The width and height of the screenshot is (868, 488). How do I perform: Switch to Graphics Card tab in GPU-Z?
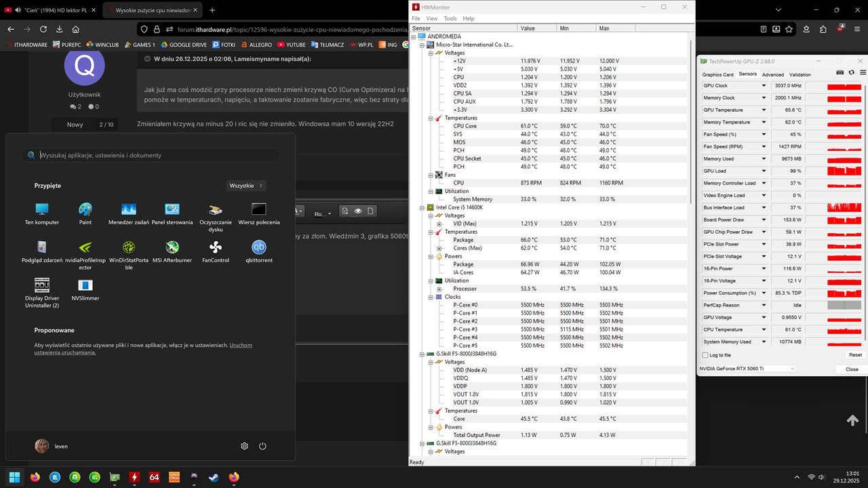717,75
